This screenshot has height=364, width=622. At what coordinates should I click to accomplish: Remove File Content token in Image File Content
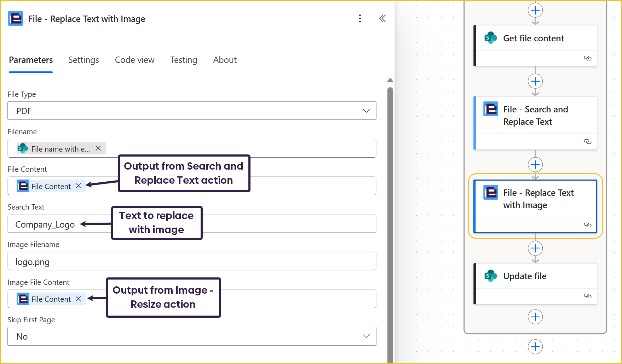(x=79, y=299)
